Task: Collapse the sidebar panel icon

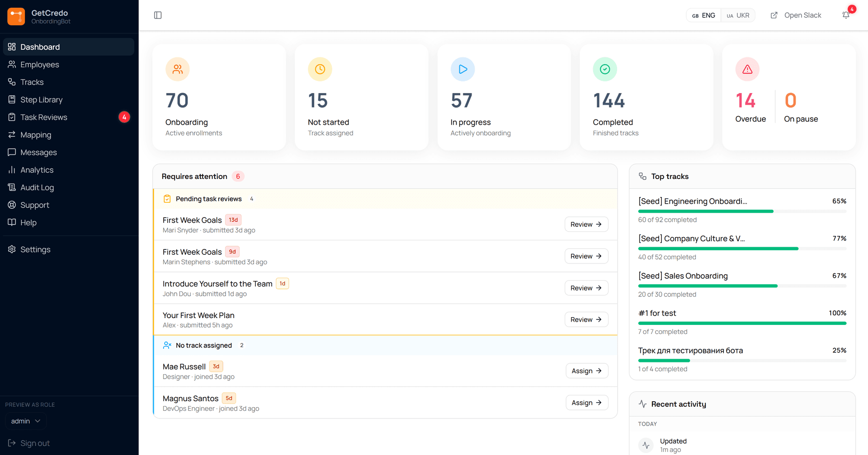Action: (158, 15)
